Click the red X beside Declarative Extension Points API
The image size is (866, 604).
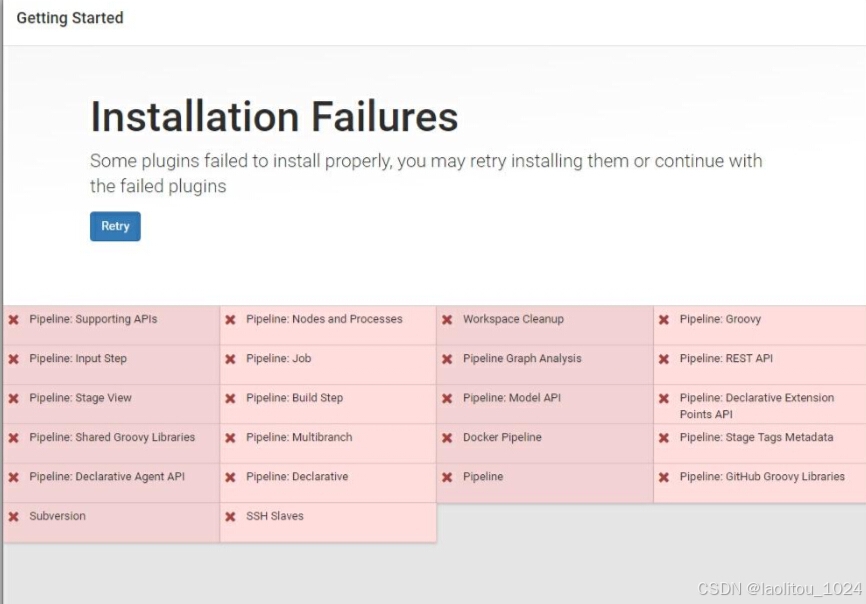pos(664,399)
